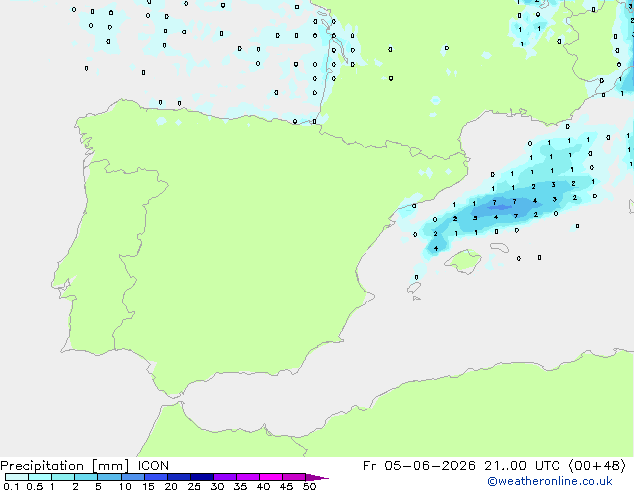The image size is (634, 490).
Task: Click the 'ICON' model name label
Action: pyautogui.click(x=153, y=466)
